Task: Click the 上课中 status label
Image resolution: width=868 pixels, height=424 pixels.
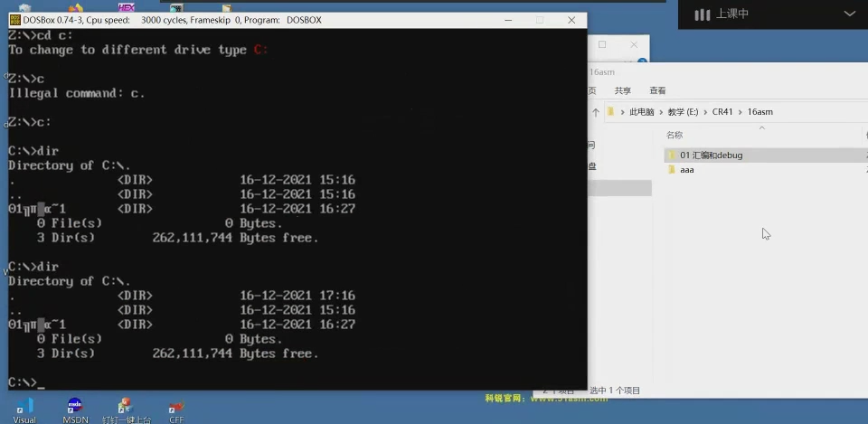Action: (x=732, y=14)
